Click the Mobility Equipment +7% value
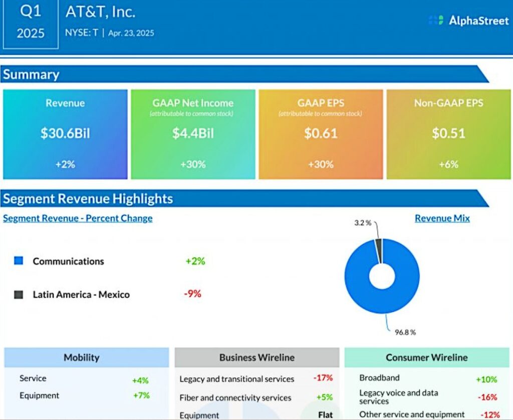Image resolution: width=513 pixels, height=420 pixels. 141,395
